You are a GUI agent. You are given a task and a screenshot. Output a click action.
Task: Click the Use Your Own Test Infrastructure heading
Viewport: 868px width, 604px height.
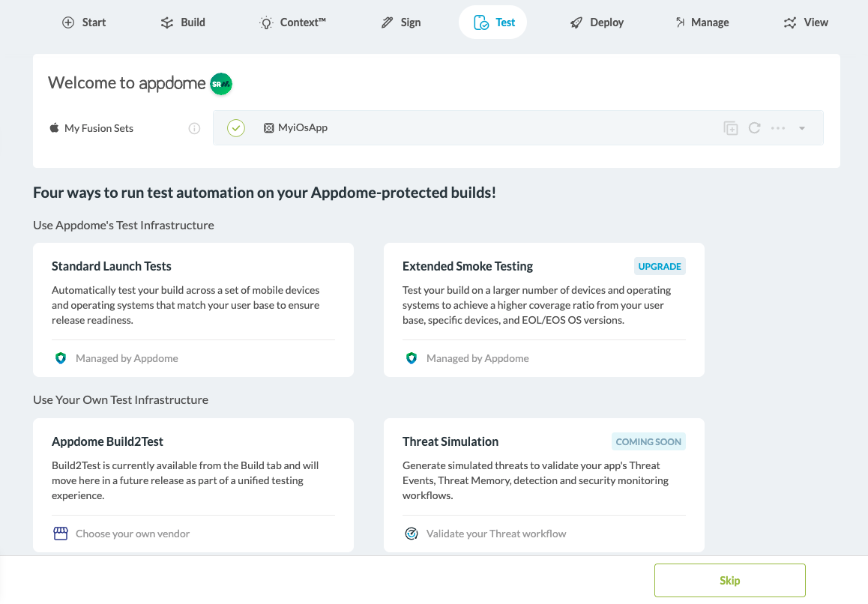(121, 399)
